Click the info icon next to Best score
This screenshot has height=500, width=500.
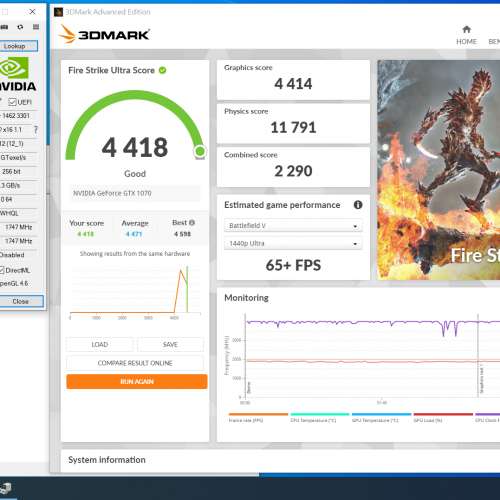(192, 223)
